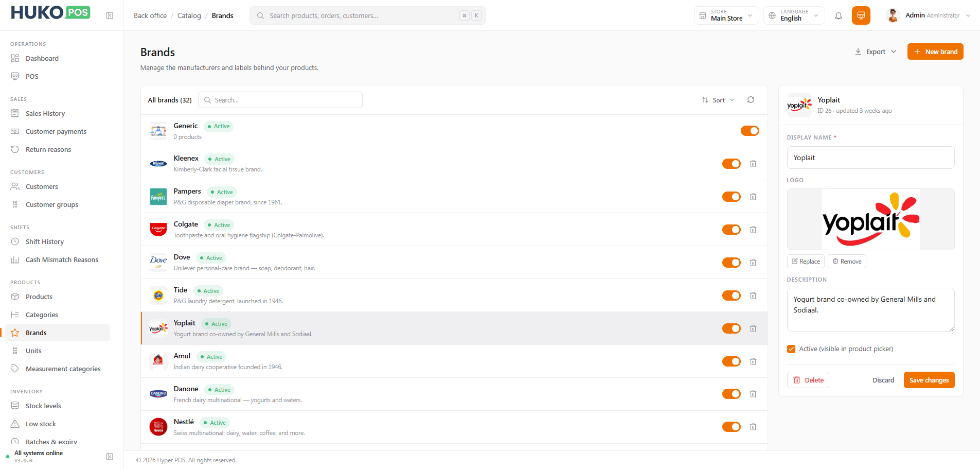Screen dimensions: 980x469
Task: Click the Kleenex brand logo
Action: [158, 164]
